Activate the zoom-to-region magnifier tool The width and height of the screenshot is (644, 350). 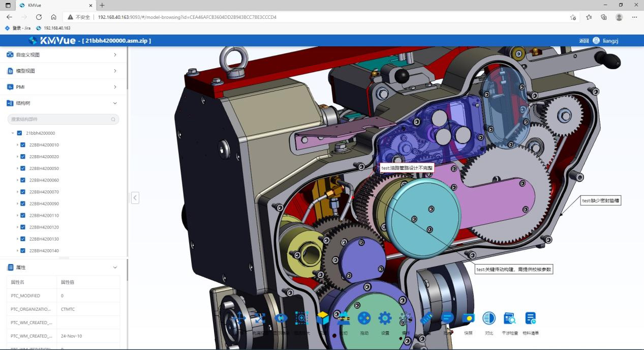pos(301,319)
